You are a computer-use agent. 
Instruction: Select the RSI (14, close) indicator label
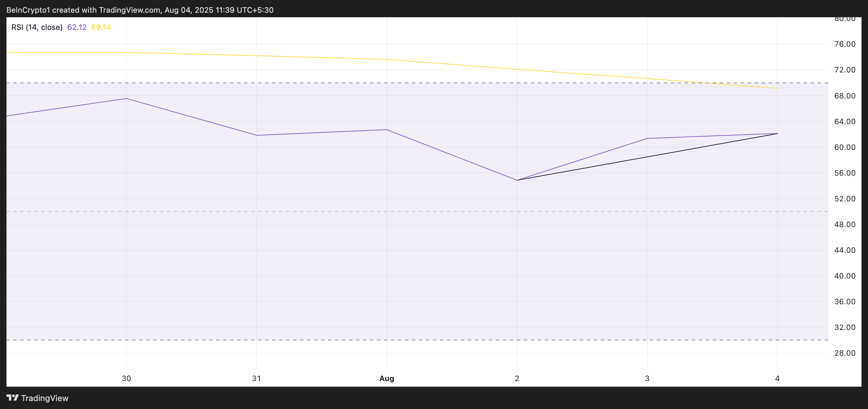37,27
